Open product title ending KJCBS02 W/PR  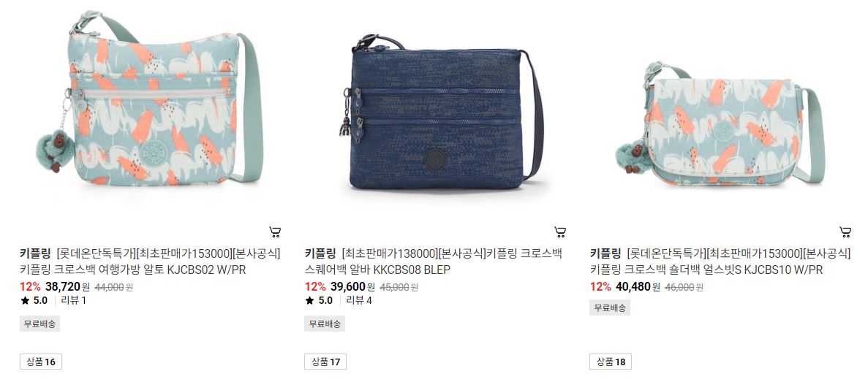click(x=150, y=261)
